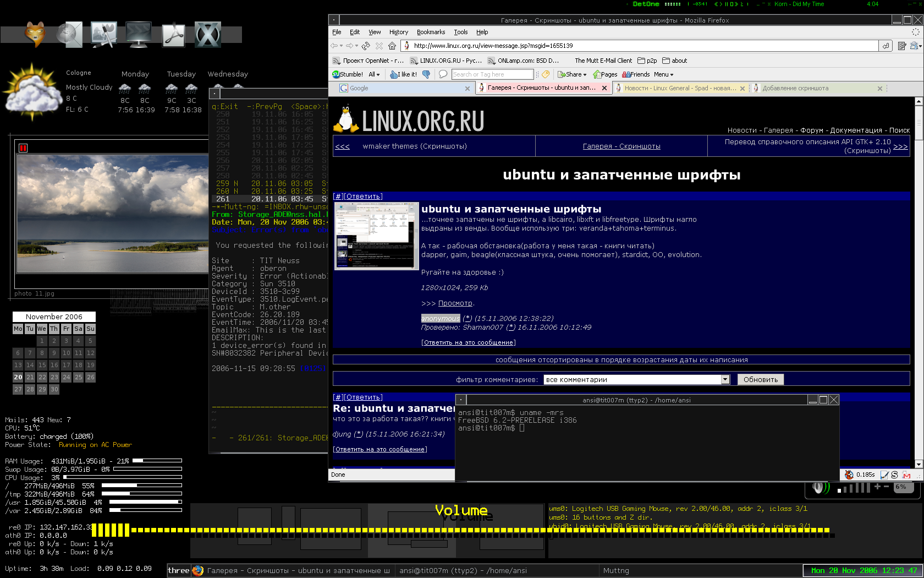Open the 'ONLamp.com: BSD D...' bookmark
This screenshot has width=924, height=578.
[x=524, y=61]
